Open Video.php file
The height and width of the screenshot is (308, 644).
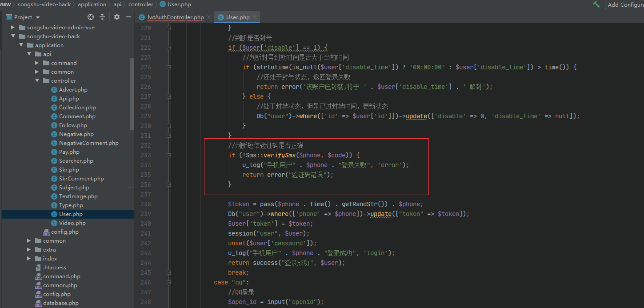(72, 223)
